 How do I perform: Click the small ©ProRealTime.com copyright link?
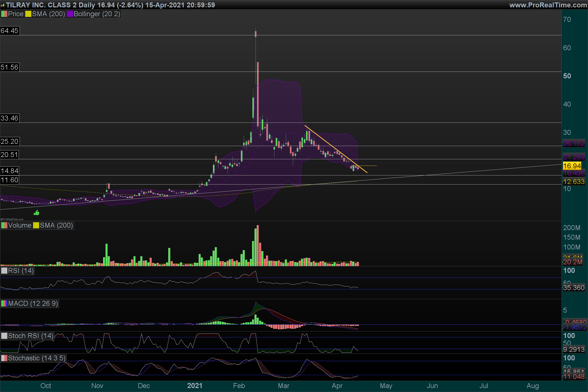tap(12, 219)
